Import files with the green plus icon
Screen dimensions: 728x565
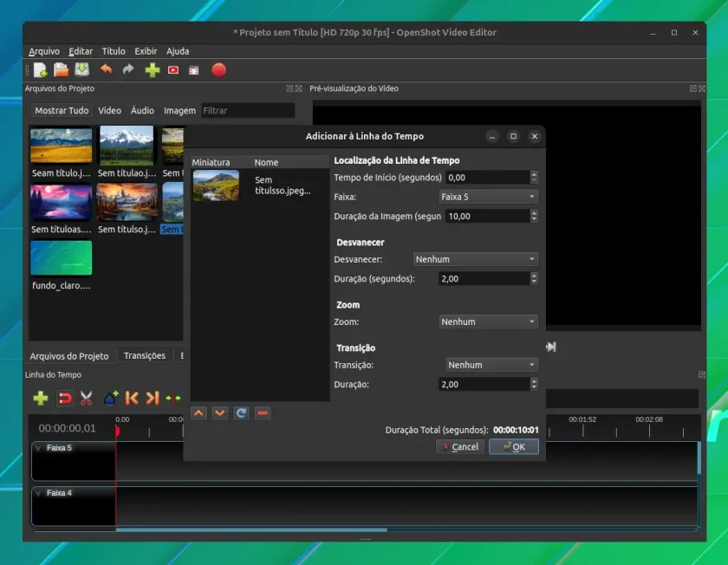click(153, 70)
